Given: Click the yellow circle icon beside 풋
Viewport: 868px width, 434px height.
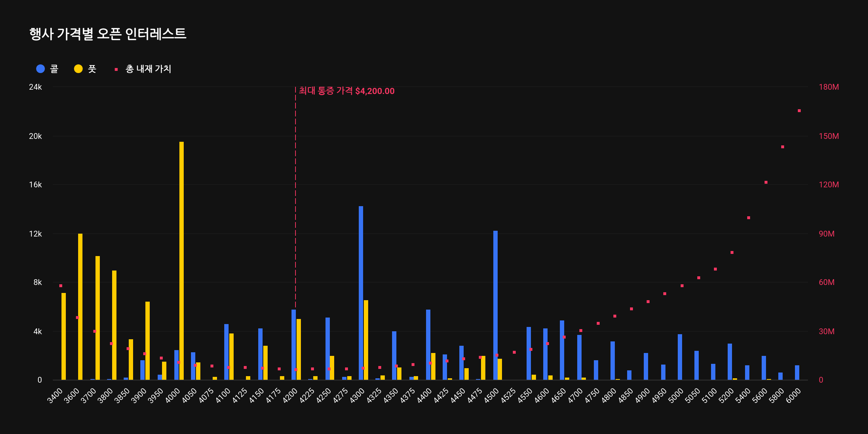Looking at the screenshot, I should tap(78, 68).
